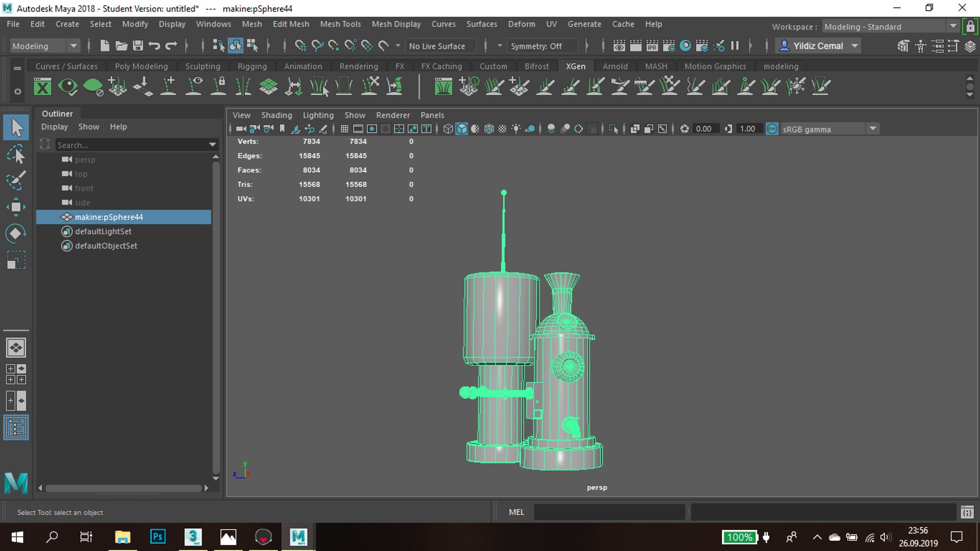Screen dimensions: 980x551
Task: Activate the Lasso selection tool
Action: pyautogui.click(x=16, y=154)
